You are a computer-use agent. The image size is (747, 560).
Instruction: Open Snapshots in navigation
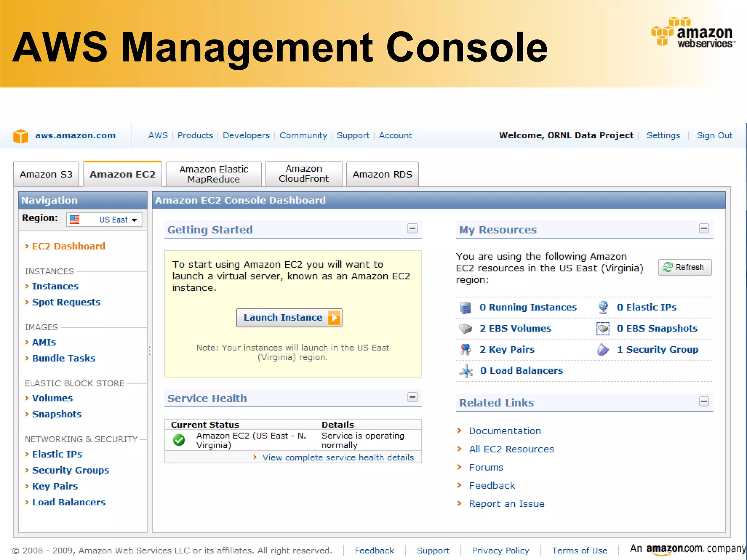(57, 414)
